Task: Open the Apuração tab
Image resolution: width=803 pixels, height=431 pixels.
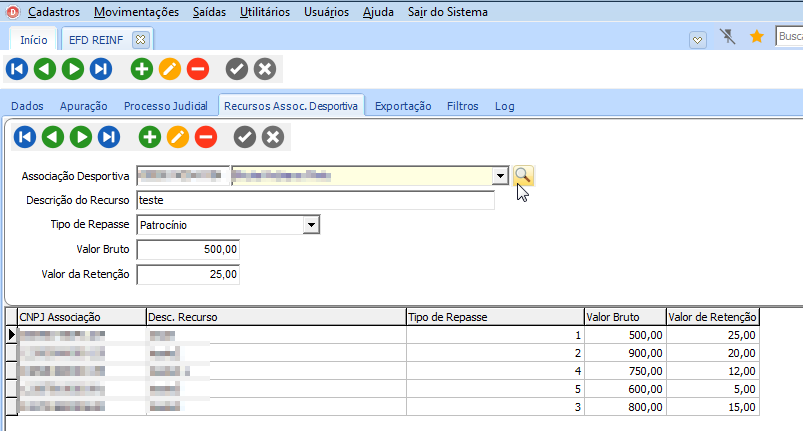Action: pyautogui.click(x=83, y=106)
